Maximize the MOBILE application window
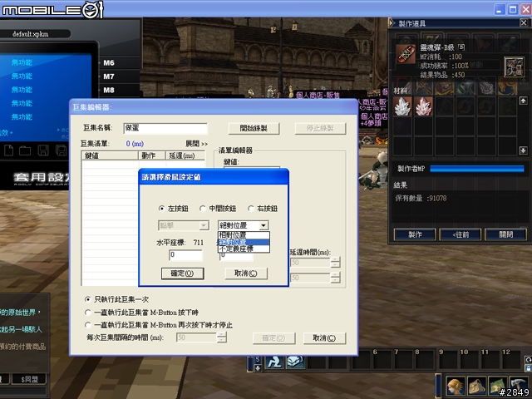Image resolution: width=532 pixels, height=399 pixels. (x=513, y=9)
